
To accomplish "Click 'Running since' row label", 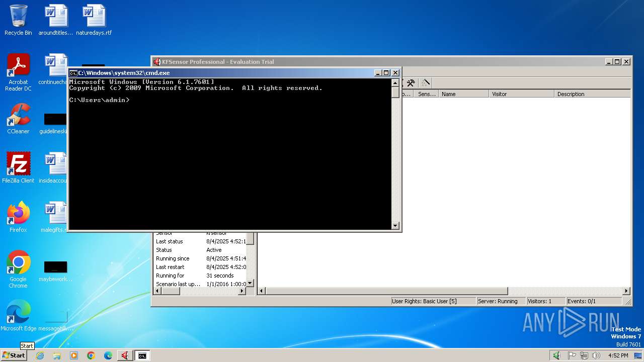I will point(173,258).
